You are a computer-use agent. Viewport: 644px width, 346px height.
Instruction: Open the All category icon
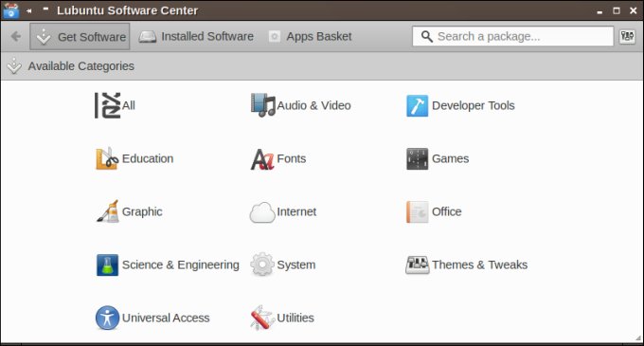click(x=108, y=105)
